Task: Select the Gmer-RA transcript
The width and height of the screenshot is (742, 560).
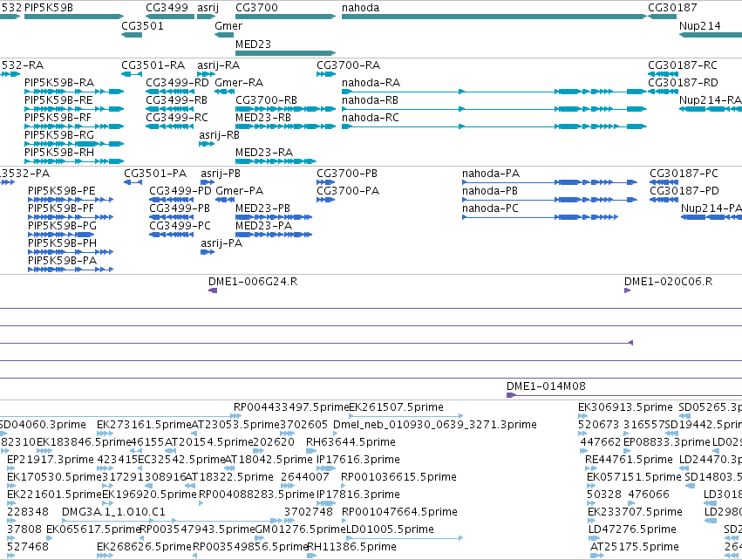Action: [224, 92]
